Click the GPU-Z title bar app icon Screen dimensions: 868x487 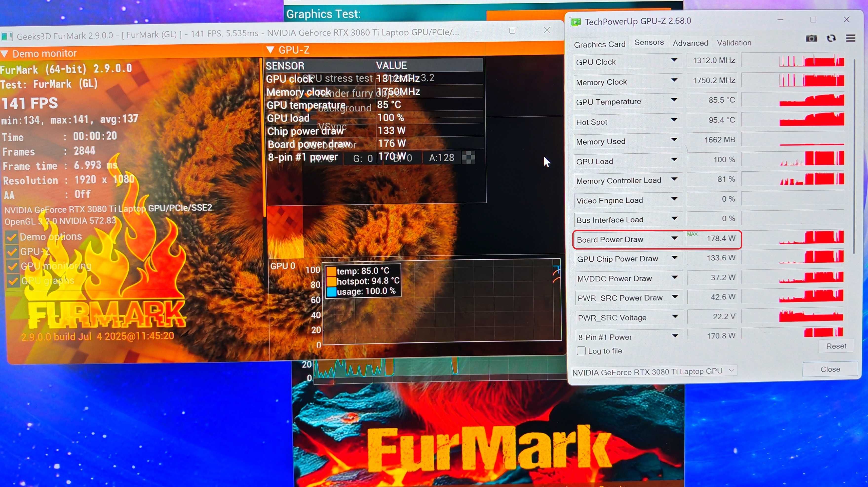tap(576, 22)
